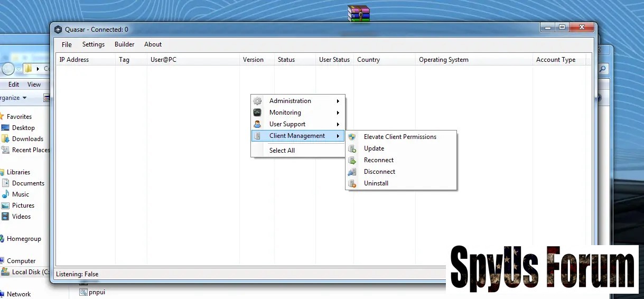Expand the Monitoring submenu arrow
This screenshot has height=299, width=644.
338,113
